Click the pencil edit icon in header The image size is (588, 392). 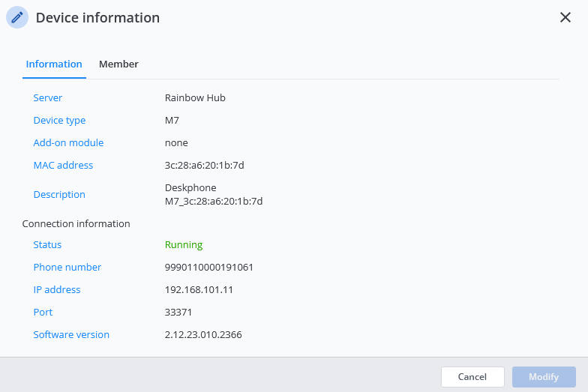pos(17,17)
